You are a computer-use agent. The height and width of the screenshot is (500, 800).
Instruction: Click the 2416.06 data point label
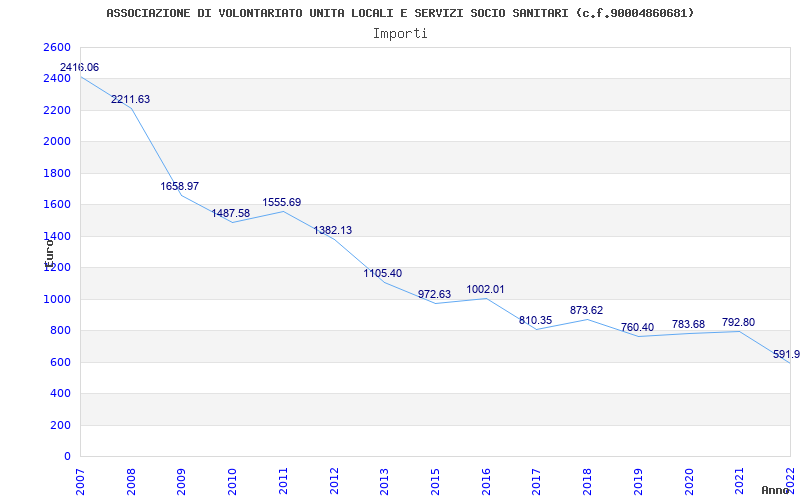click(79, 67)
